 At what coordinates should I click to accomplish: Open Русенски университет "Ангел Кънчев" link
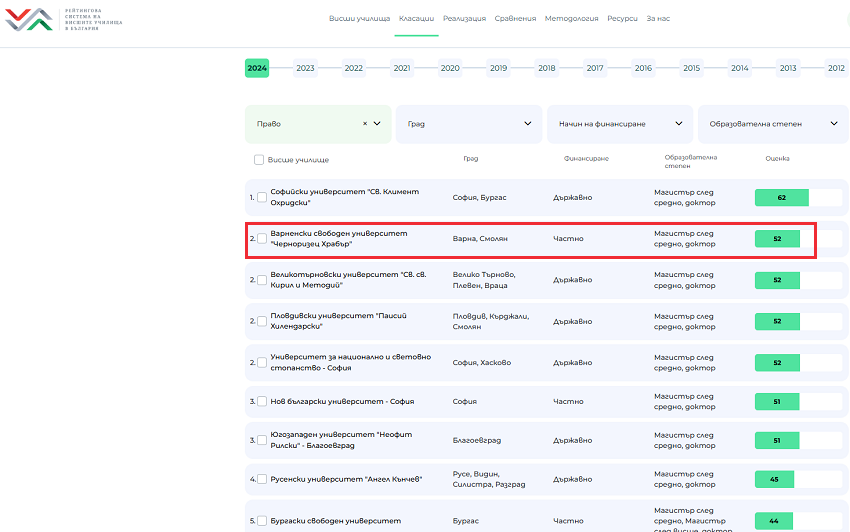346,479
